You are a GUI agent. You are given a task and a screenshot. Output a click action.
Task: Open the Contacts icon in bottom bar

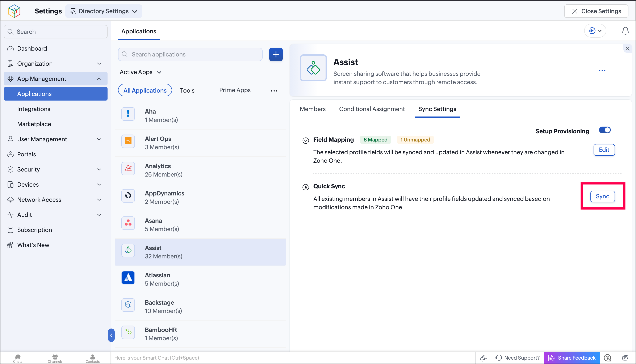[93, 358]
